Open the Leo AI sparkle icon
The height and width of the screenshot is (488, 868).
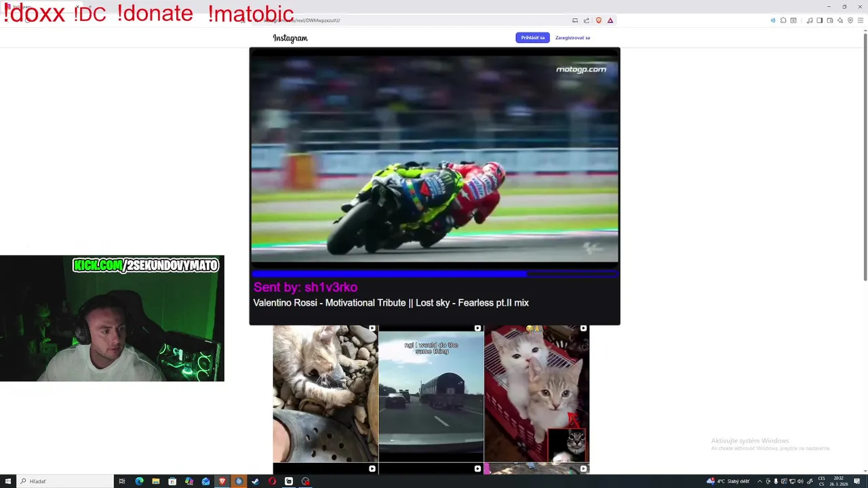840,20
